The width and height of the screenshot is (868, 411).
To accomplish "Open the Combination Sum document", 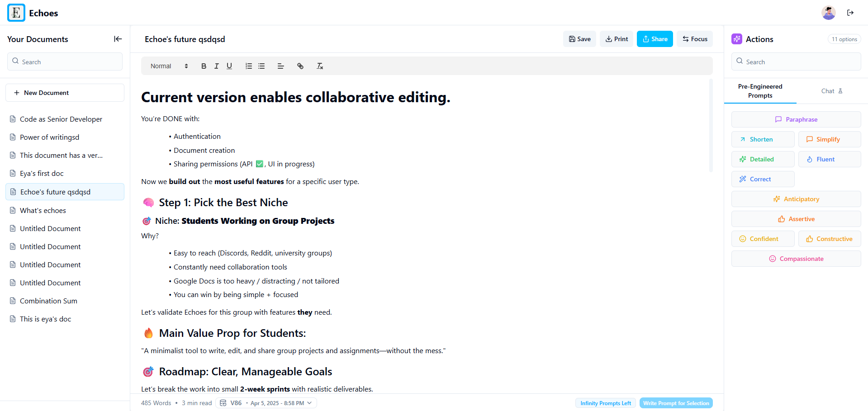I will (48, 301).
